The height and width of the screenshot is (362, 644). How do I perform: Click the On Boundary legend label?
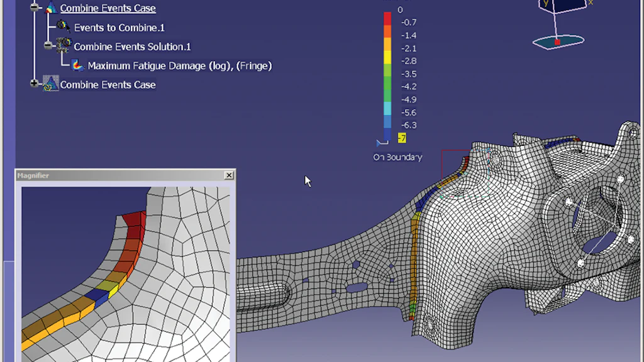[397, 156]
